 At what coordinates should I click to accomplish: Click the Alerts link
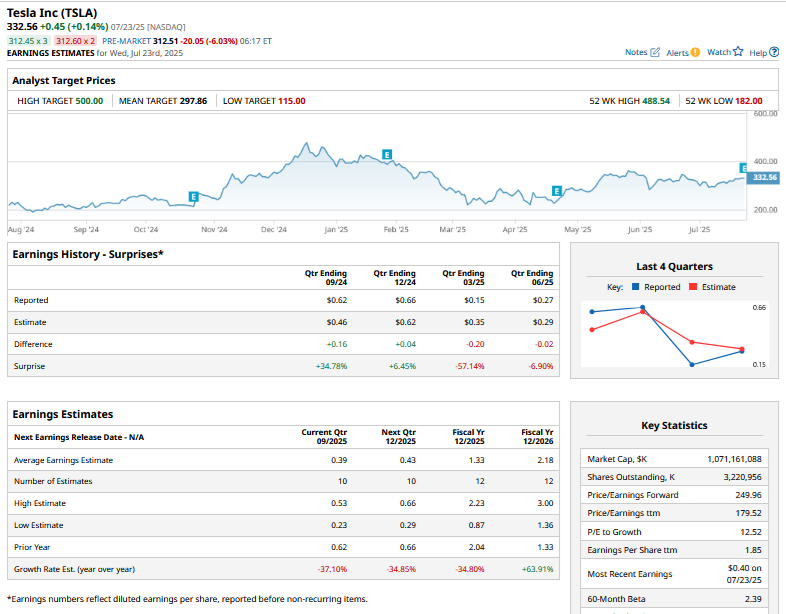677,53
